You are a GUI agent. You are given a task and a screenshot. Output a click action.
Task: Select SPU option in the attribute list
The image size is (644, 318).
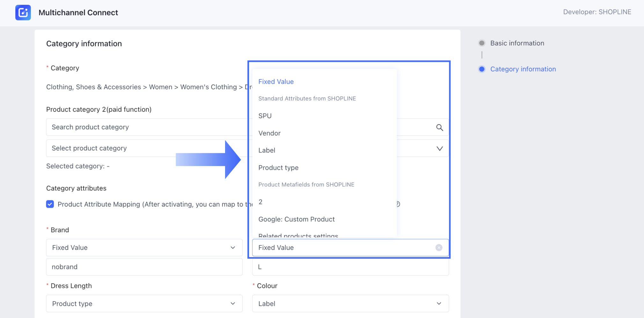[x=265, y=116]
